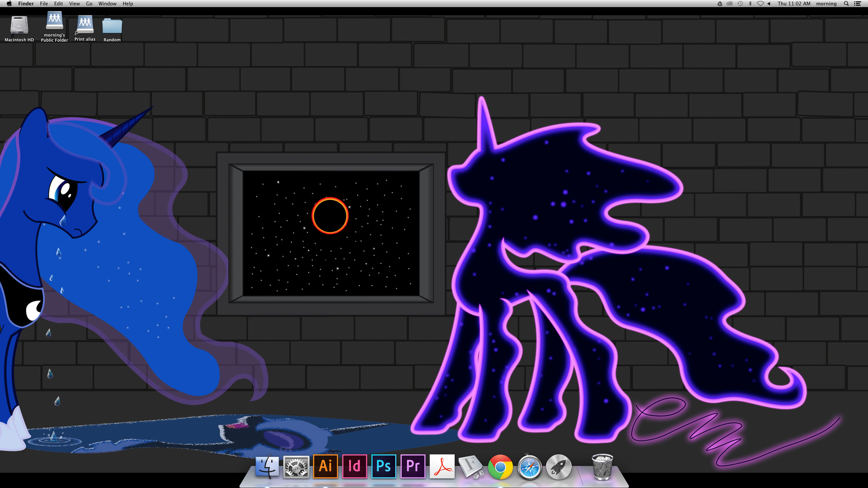Open the volume control in menu bar
This screenshot has height=488, width=868.
pyautogui.click(x=769, y=4)
